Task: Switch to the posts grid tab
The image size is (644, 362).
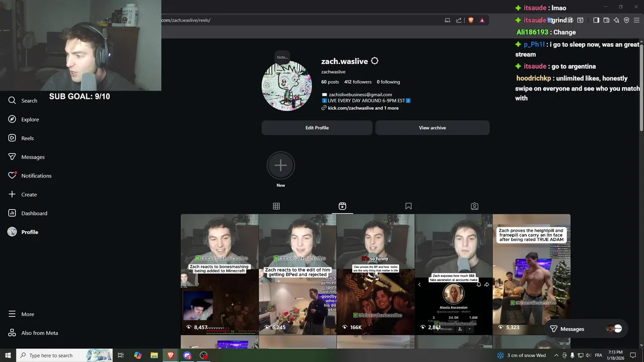Action: [276, 206]
